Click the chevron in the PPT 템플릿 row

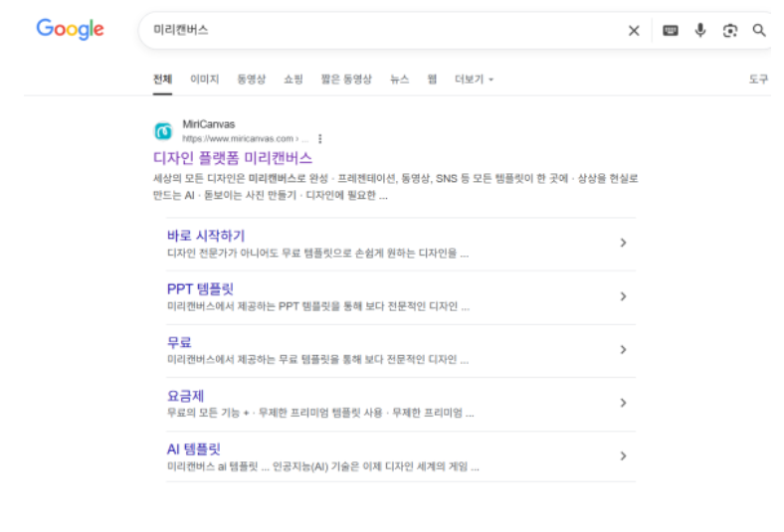[x=623, y=296]
